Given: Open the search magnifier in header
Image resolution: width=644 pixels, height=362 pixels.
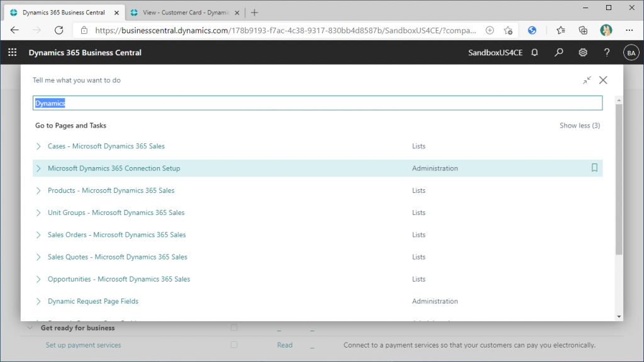Looking at the screenshot, I should [x=558, y=53].
